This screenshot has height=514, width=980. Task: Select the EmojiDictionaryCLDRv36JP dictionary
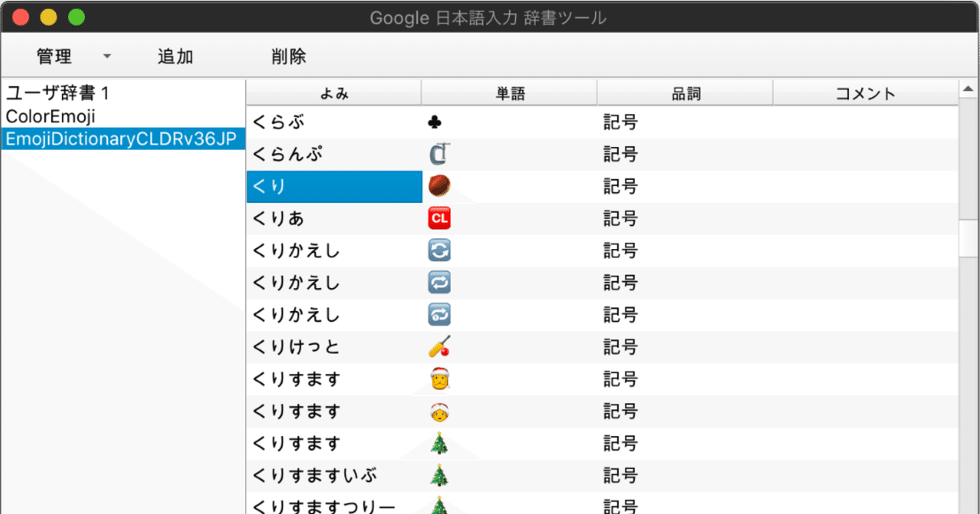click(x=122, y=139)
